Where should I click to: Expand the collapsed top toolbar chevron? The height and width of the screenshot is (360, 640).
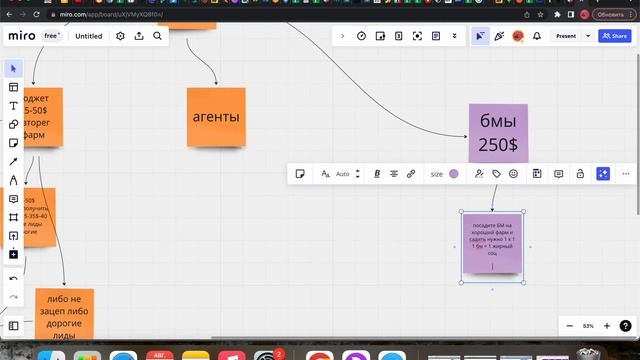(342, 36)
